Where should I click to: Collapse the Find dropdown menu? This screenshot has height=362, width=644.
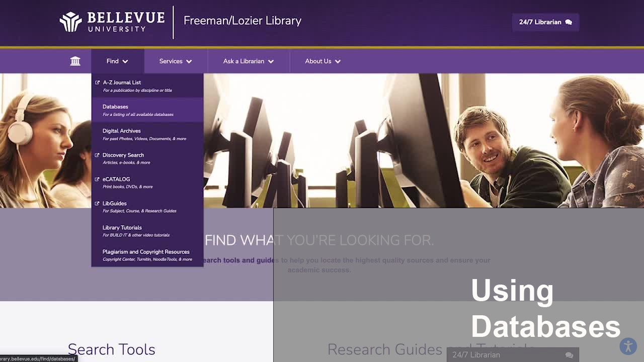[x=117, y=61]
